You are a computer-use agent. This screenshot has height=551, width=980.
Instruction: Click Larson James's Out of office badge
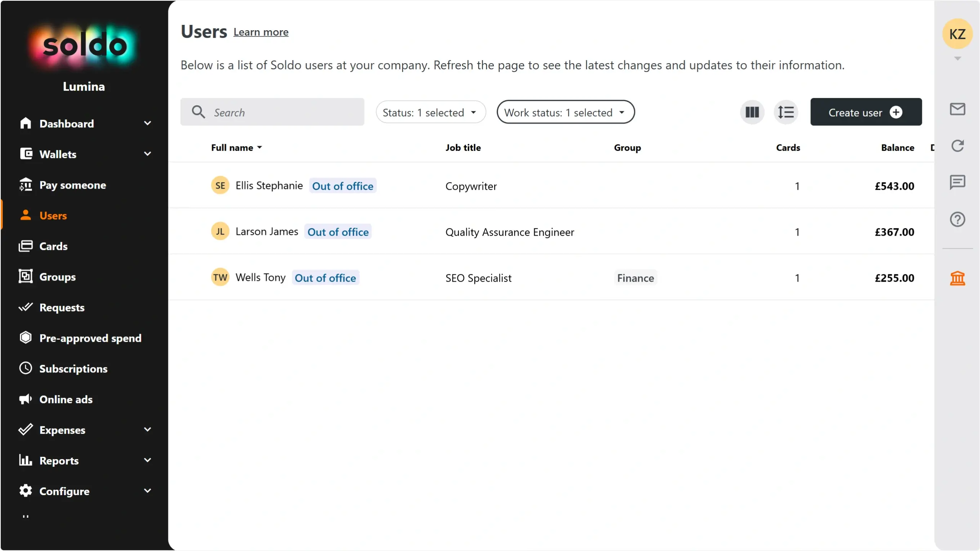(x=338, y=232)
